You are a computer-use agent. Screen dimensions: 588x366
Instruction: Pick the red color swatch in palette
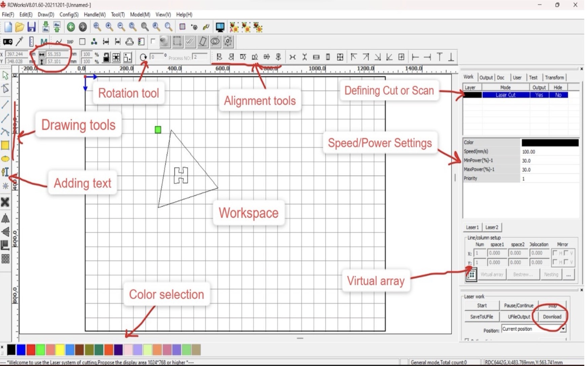31,350
